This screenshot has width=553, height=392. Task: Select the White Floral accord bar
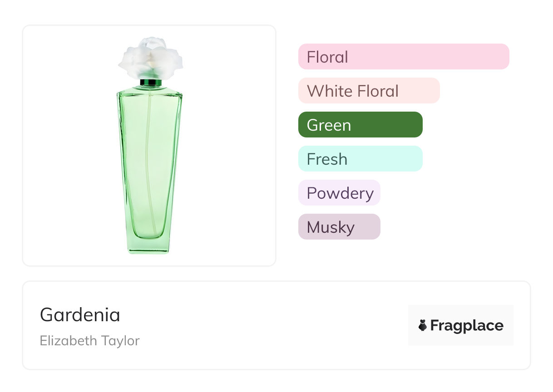coord(369,91)
